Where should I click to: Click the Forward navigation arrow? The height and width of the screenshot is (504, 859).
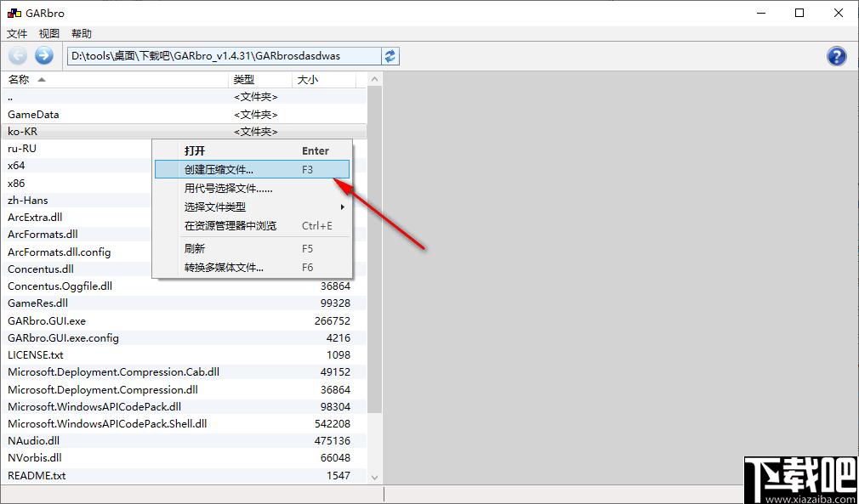(x=44, y=55)
